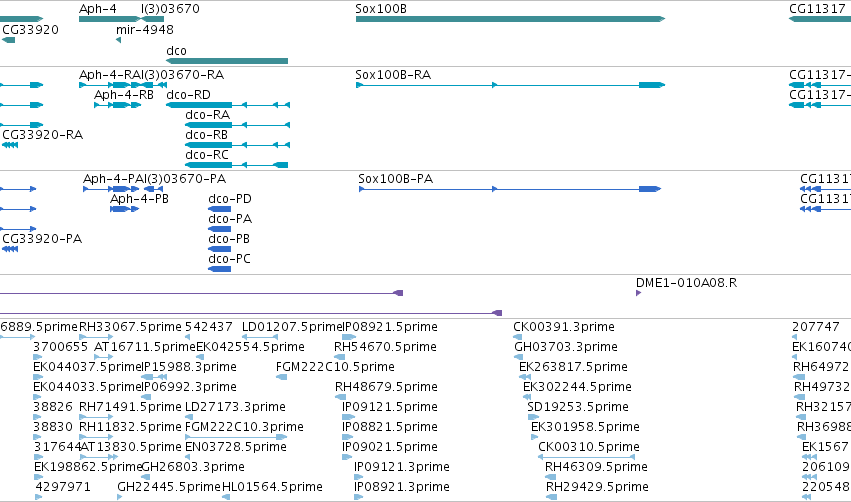851x502 pixels.
Task: Select the CK00310.5prime EST label
Action: pyautogui.click(x=589, y=447)
